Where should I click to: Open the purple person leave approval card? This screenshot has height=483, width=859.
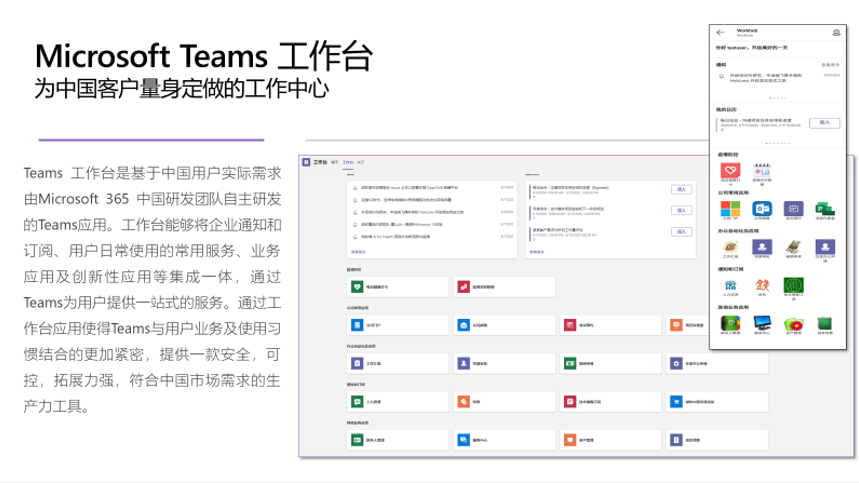[504, 364]
